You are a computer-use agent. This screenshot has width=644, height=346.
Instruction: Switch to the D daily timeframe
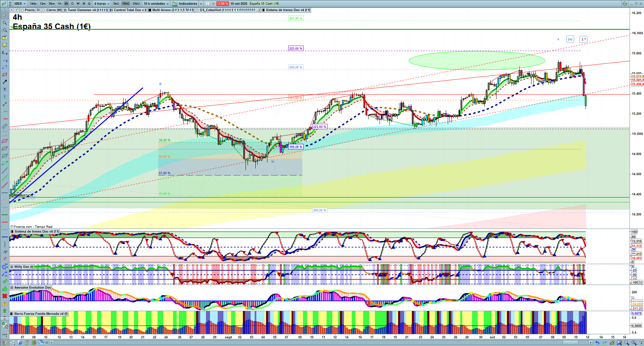(72, 4)
